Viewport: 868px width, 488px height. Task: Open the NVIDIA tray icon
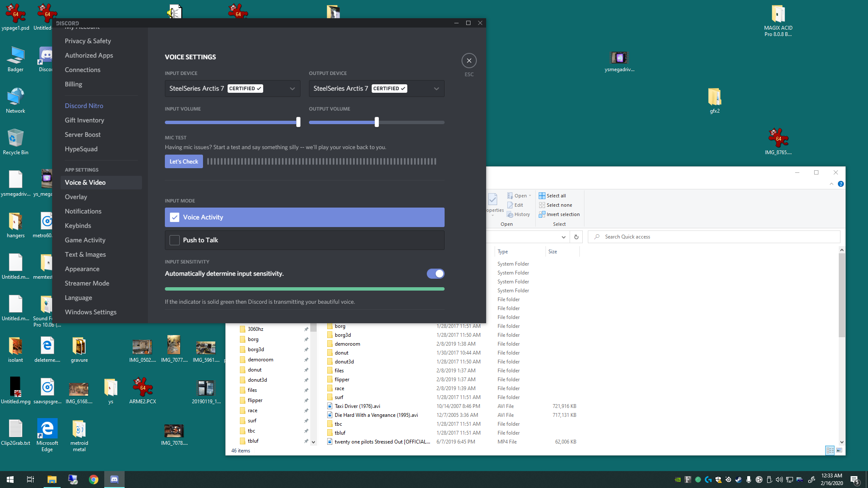pos(678,480)
